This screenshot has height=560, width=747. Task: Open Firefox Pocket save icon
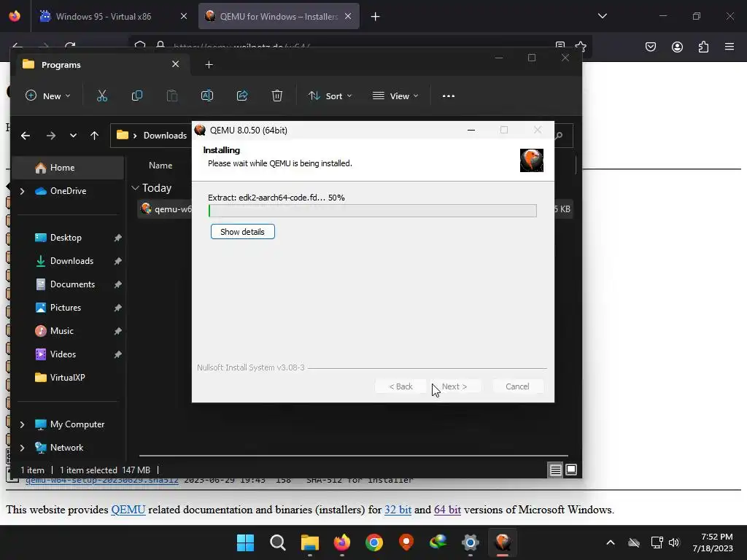click(x=651, y=47)
